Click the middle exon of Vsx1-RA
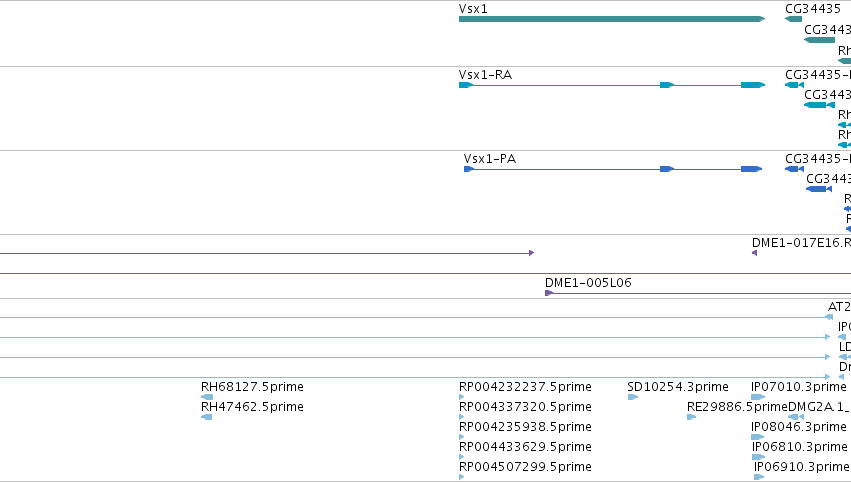This screenshot has width=851, height=482. tap(667, 85)
